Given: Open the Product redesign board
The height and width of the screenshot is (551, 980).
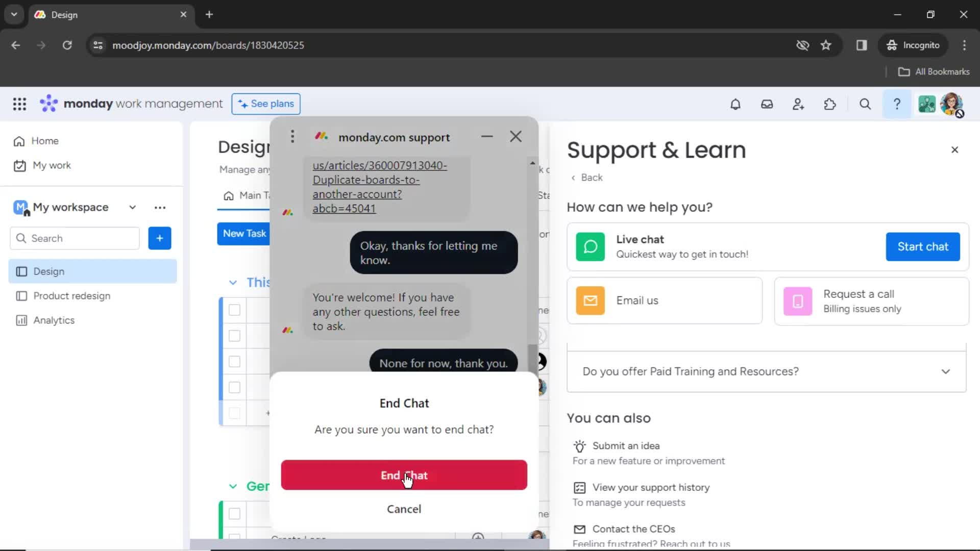Looking at the screenshot, I should pyautogui.click(x=92, y=296).
